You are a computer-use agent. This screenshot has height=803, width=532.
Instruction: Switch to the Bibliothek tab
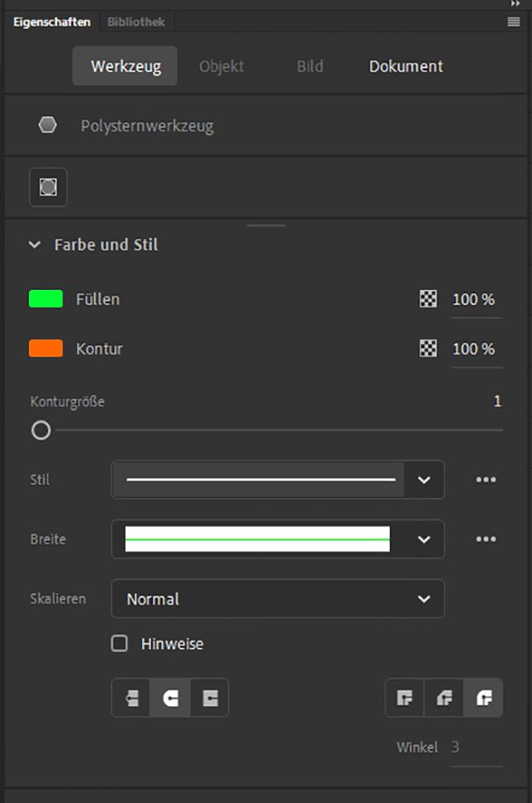pos(136,22)
